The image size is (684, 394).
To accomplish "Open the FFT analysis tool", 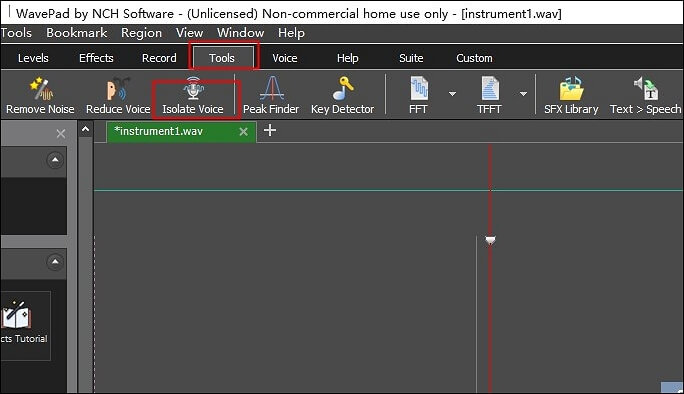I will coord(418,96).
